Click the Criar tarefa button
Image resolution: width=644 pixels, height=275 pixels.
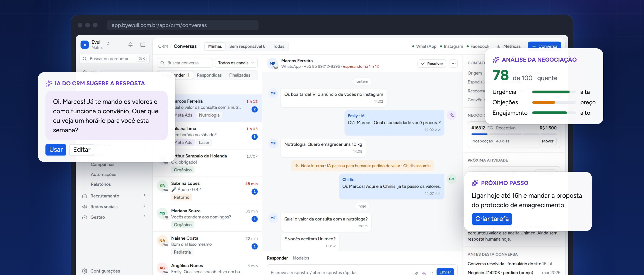[492, 219]
